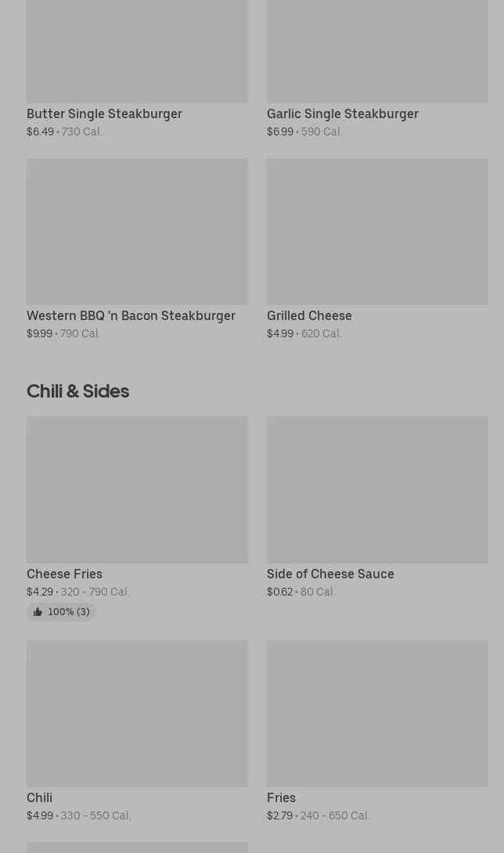Select the Grilled Cheese item image
This screenshot has height=853, width=504.
coord(377,232)
